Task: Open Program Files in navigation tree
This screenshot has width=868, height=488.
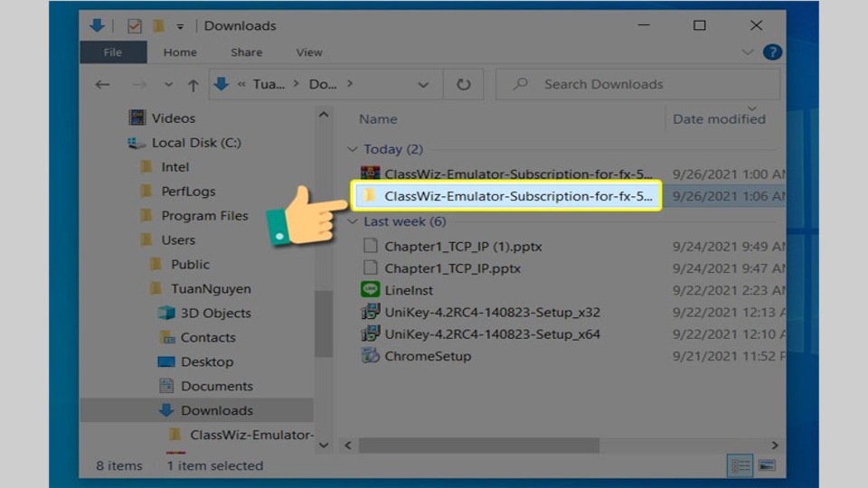Action: (205, 216)
